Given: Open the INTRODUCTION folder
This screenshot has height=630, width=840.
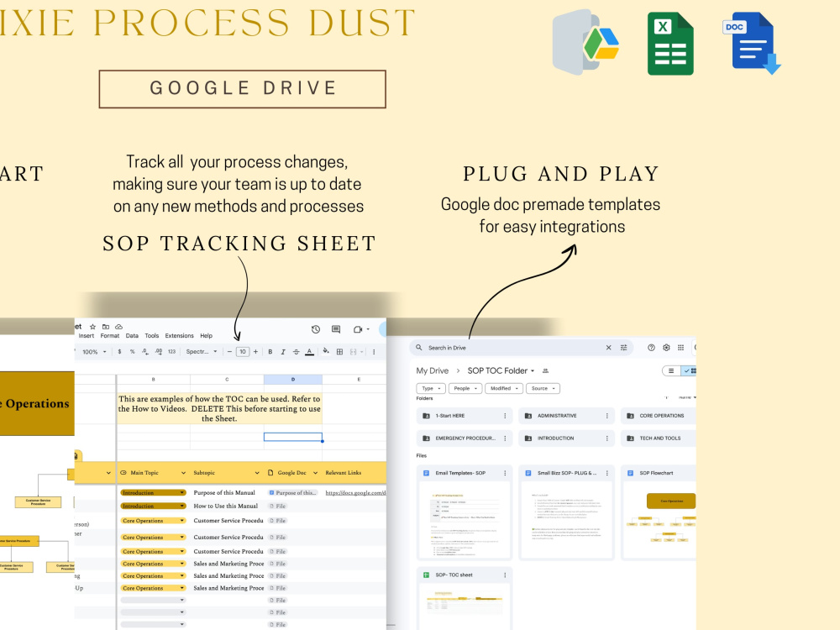Looking at the screenshot, I should [x=566, y=438].
